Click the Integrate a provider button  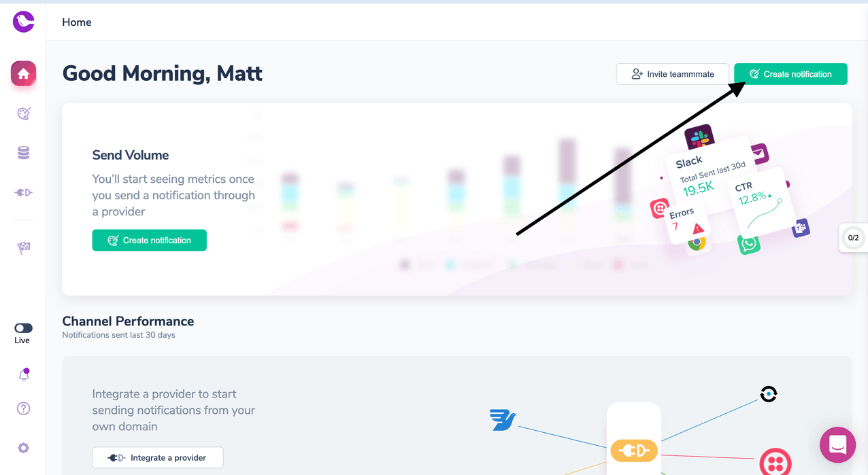click(158, 457)
